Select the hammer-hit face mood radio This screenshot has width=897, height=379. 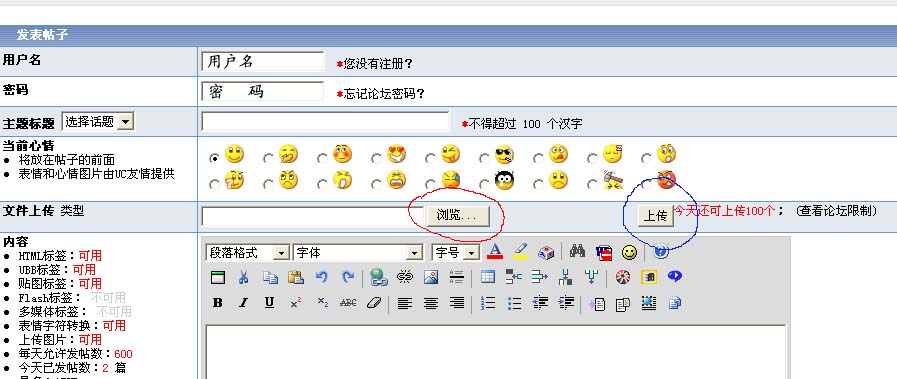coord(592,185)
